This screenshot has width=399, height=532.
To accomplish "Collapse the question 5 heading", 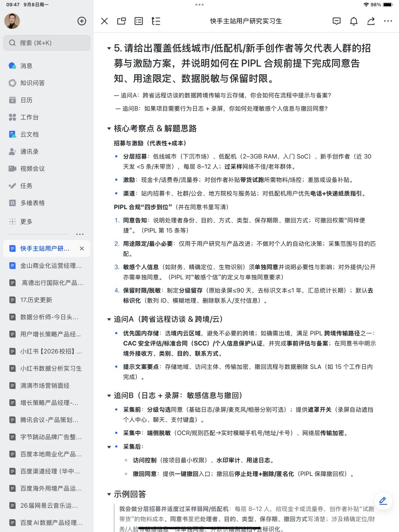I will click(109, 48).
